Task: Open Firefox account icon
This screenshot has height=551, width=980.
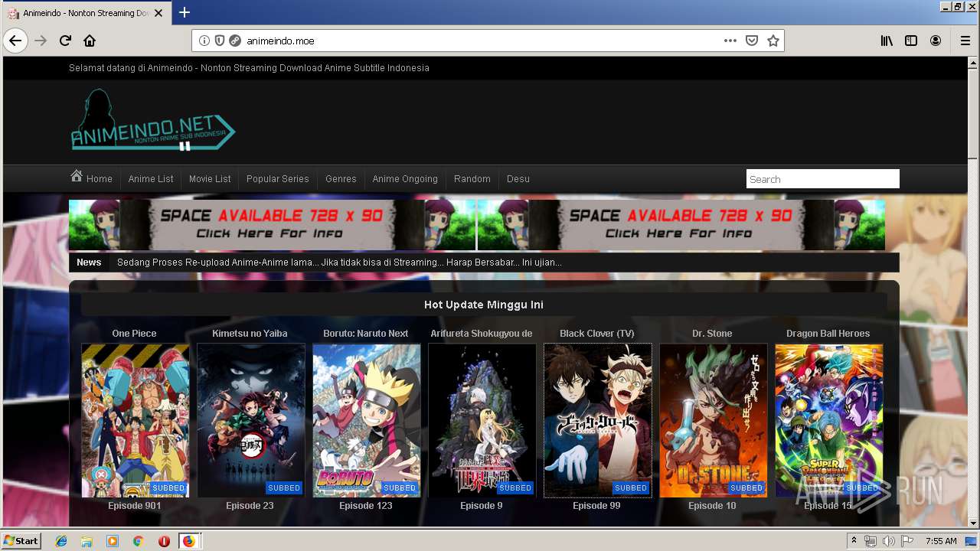Action: (936, 41)
